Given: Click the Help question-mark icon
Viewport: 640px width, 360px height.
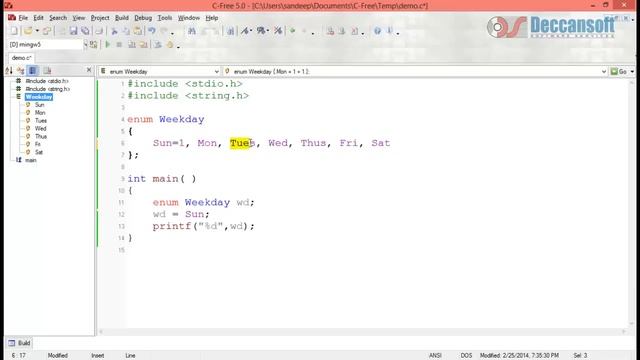Looking at the screenshot, I should [x=378, y=31].
